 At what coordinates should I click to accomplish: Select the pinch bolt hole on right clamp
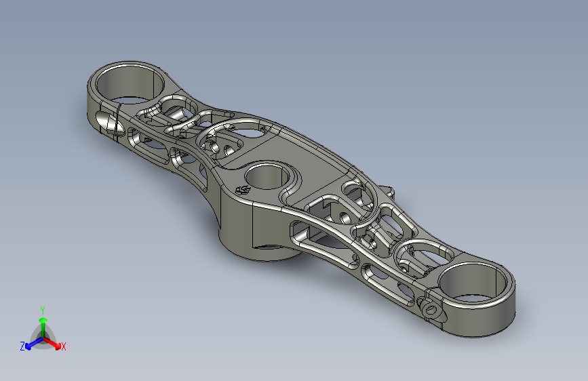pos(431,310)
